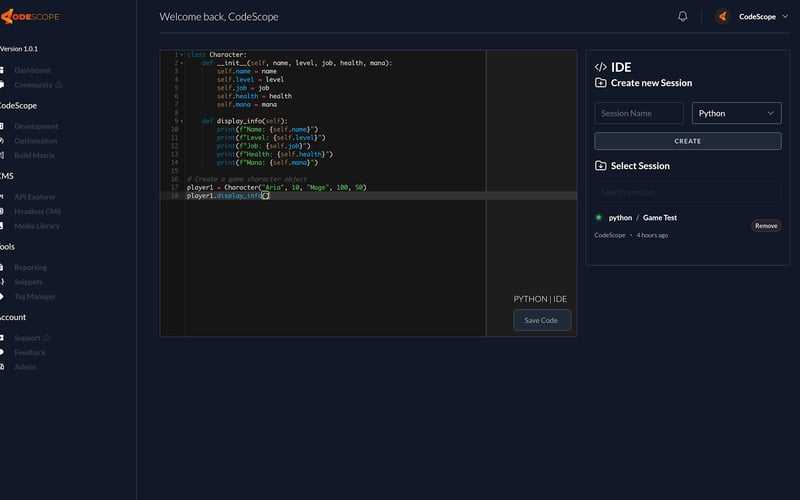The width and height of the screenshot is (800, 500).
Task: Click the IDE code brackets icon
Action: coord(601,67)
